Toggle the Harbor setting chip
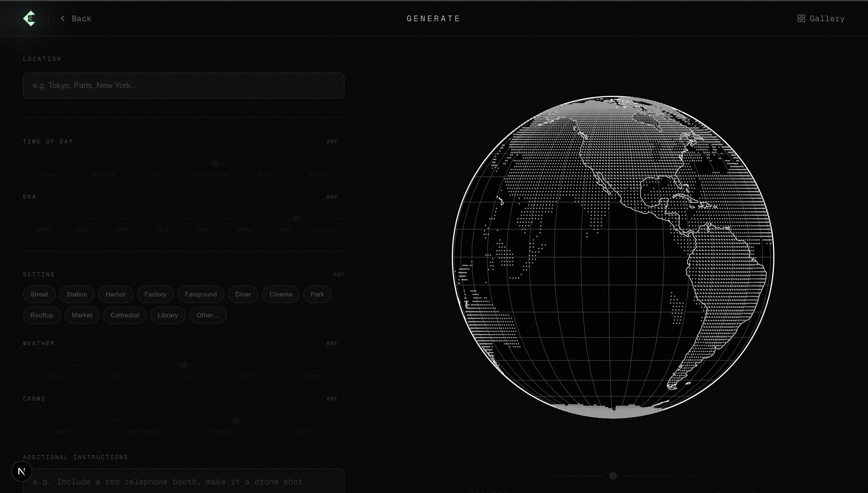The height and width of the screenshot is (493, 868). coord(115,294)
